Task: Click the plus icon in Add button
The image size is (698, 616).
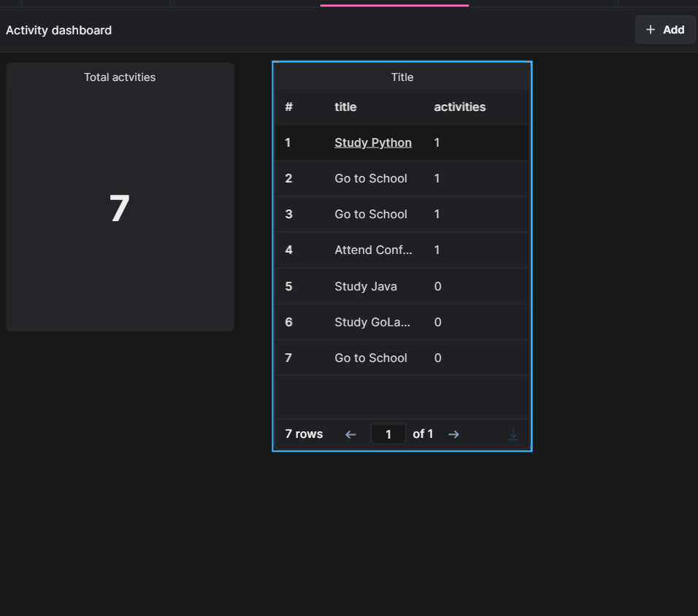Action: 651,30
